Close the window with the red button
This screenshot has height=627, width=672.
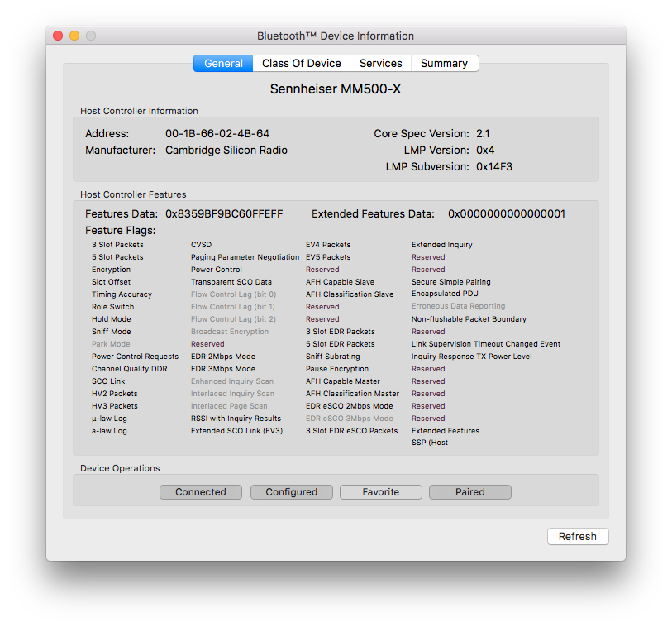click(58, 36)
